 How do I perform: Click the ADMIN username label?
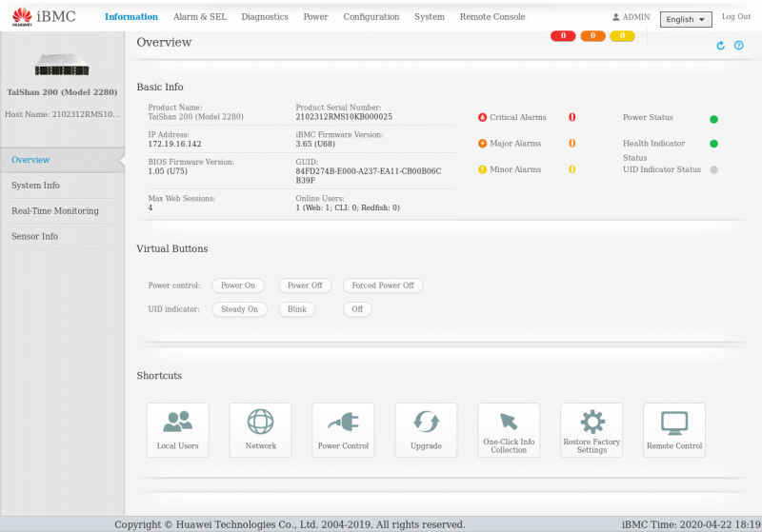636,17
